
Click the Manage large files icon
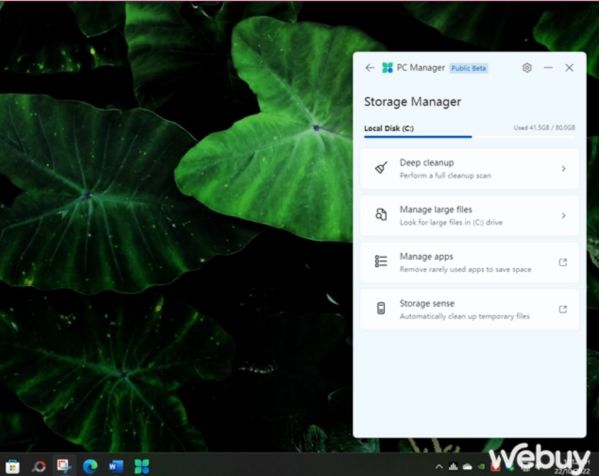(381, 215)
